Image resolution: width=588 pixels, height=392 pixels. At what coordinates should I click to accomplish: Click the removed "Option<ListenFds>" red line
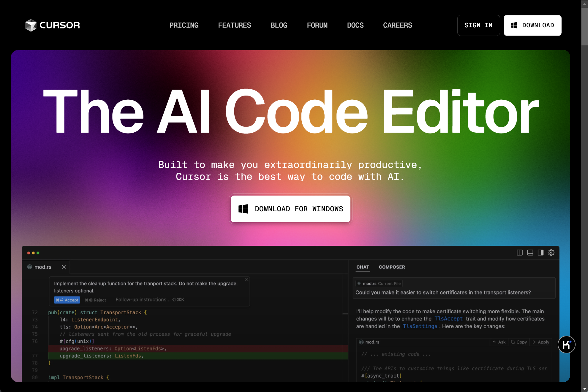tap(198, 349)
